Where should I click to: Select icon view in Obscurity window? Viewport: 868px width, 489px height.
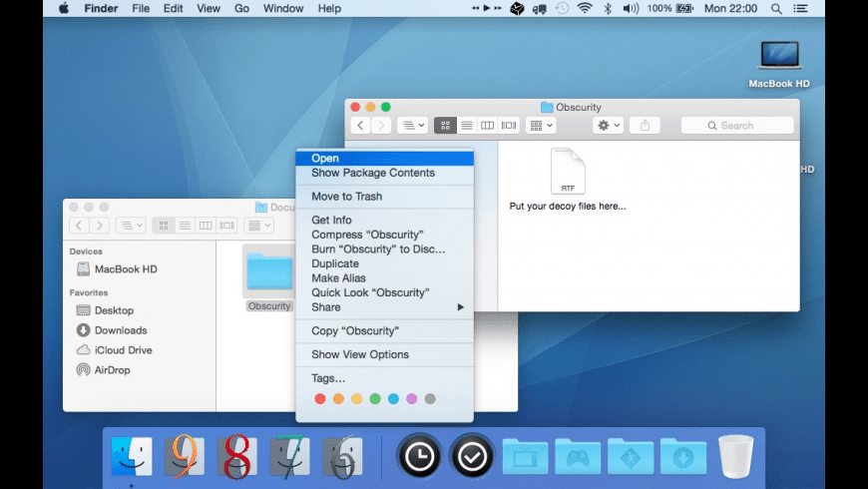(445, 126)
